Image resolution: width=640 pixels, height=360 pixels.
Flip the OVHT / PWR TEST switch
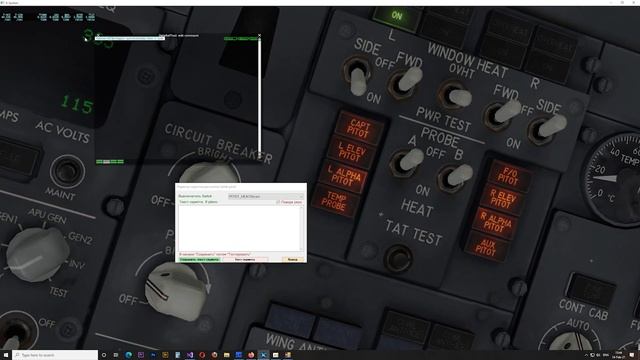[x=456, y=96]
